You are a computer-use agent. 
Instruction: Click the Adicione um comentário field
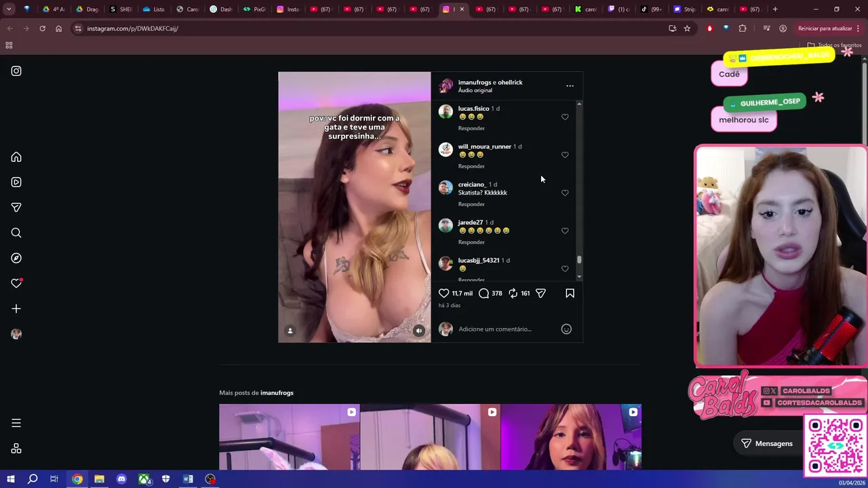pos(505,329)
